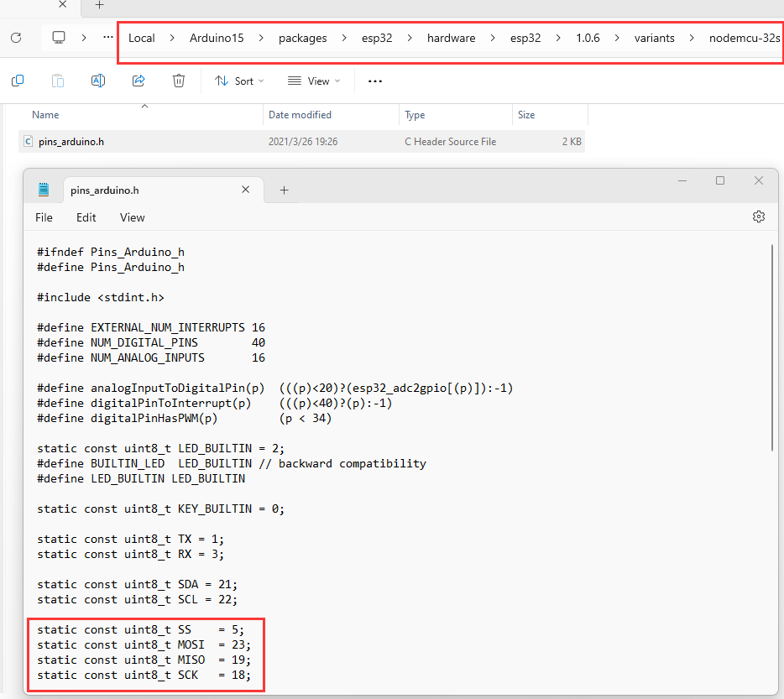The width and height of the screenshot is (784, 699).
Task: Click the Rename icon in Explorer toolbar
Action: [97, 81]
